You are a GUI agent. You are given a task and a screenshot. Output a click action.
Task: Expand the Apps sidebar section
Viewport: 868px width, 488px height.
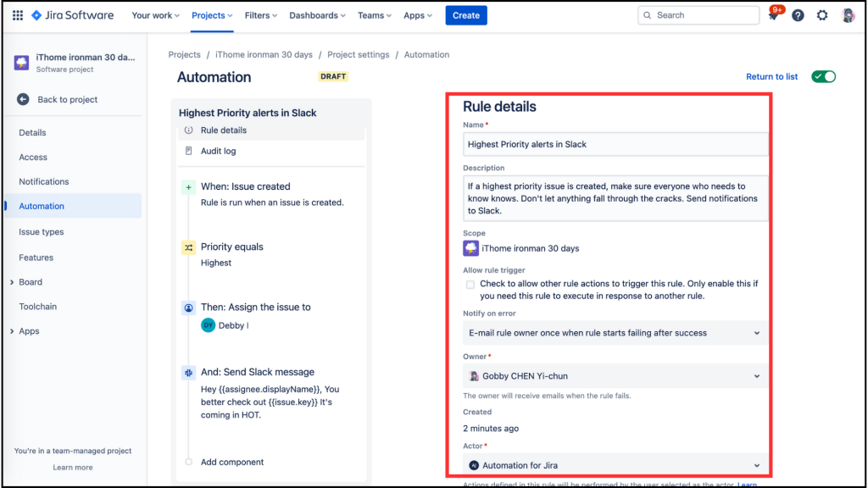tap(12, 331)
